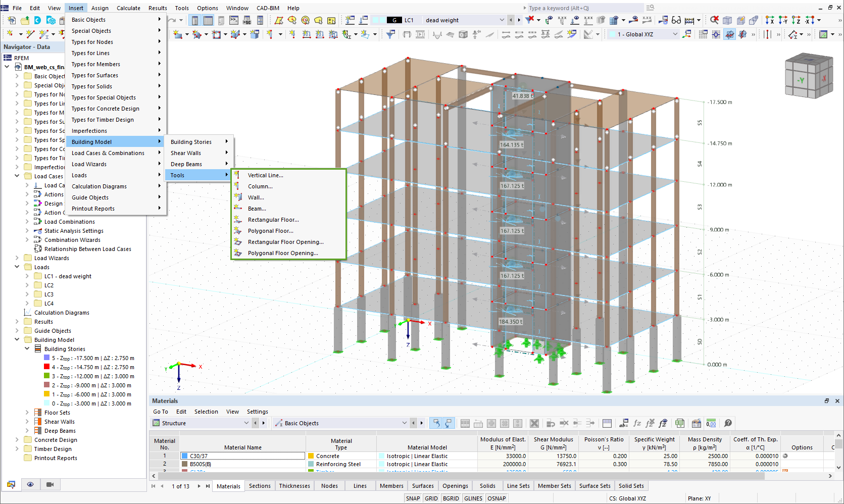
Task: Click the camera icon at Navigator bottom
Action: (x=50, y=484)
